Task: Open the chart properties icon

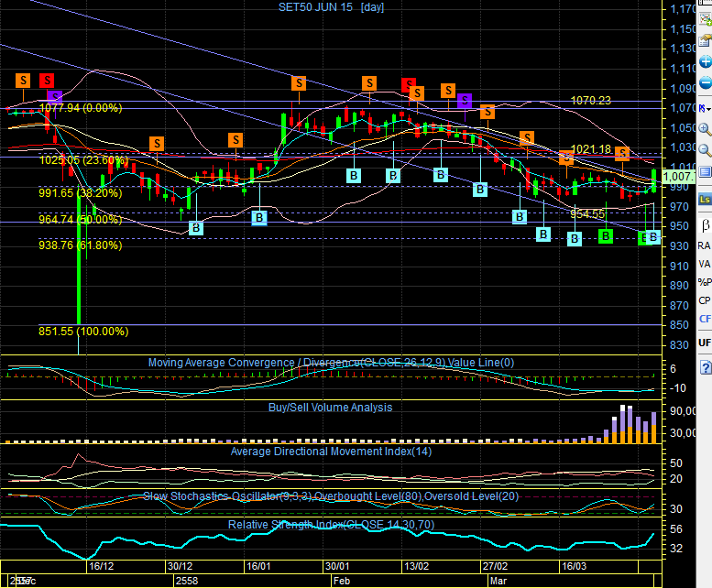Action: pyautogui.click(x=706, y=40)
